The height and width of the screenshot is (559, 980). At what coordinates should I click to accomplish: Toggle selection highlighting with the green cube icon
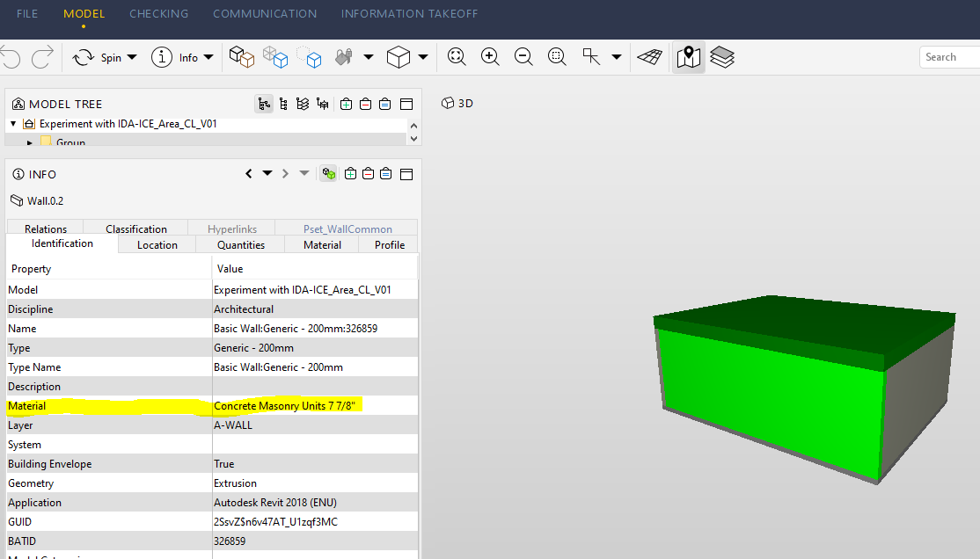pyautogui.click(x=327, y=173)
